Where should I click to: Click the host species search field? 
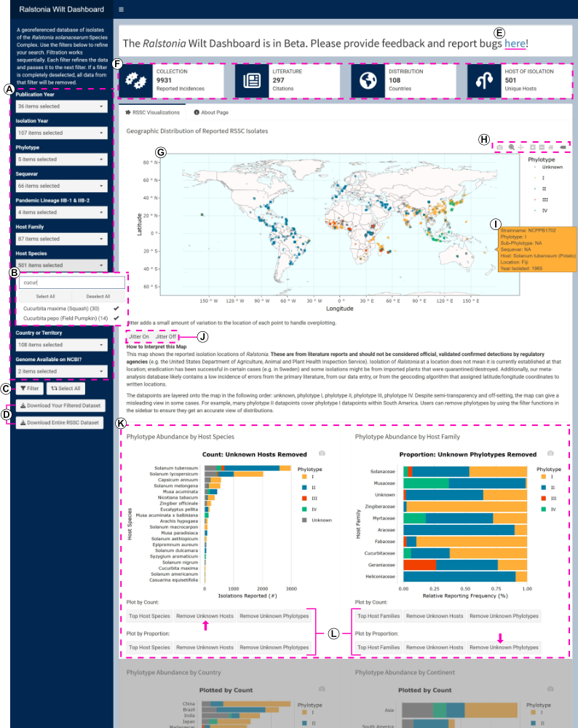71,282
